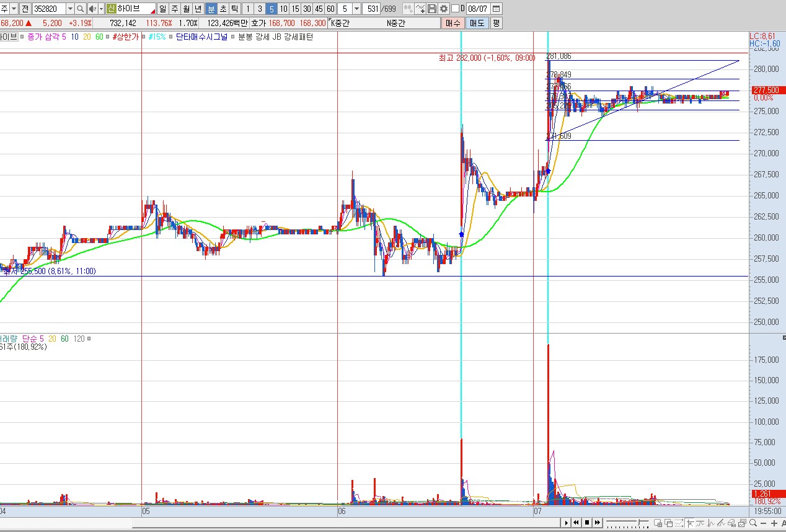Click the 3D bar chart icon

coord(732,523)
